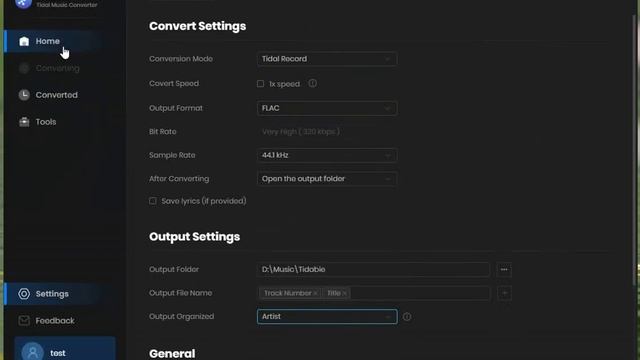The height and width of the screenshot is (360, 640).
Task: Click the Output Settings heading
Action: [x=194, y=237]
